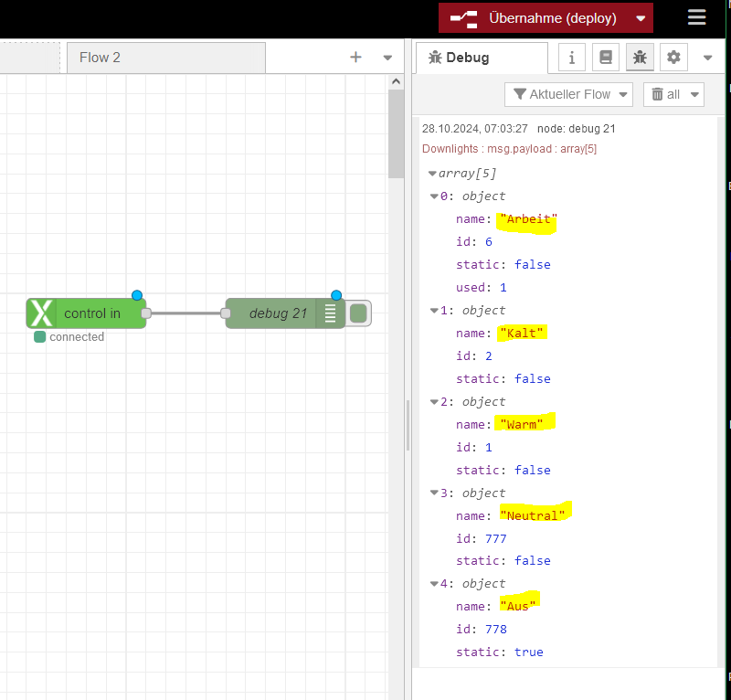
Task: Toggle the debug 21 node output button
Action: tap(358, 313)
